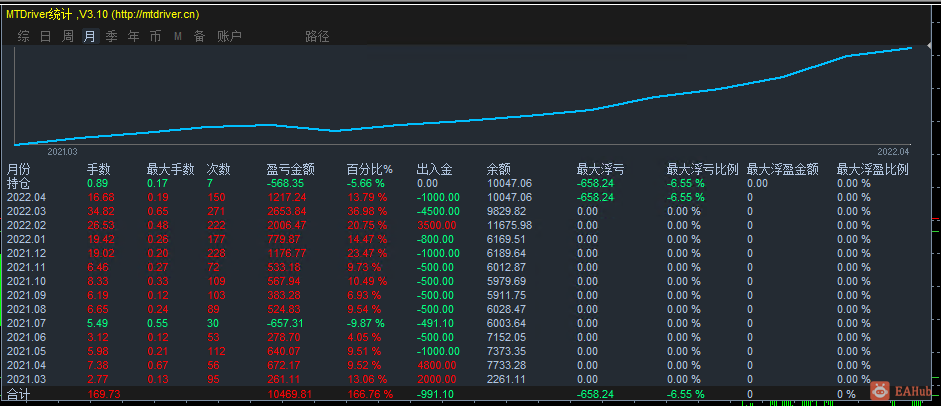
Task: Click the 余额 column header
Action: click(498, 170)
